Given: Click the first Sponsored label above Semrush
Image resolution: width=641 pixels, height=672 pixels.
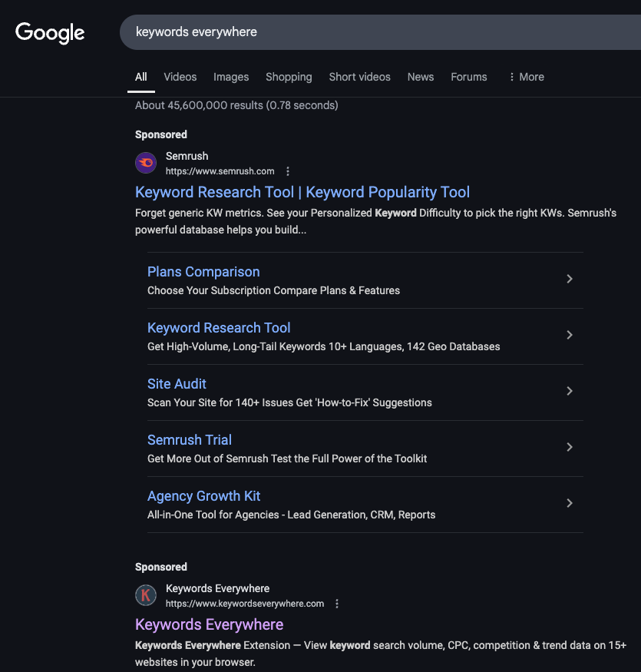Looking at the screenshot, I should coord(161,134).
